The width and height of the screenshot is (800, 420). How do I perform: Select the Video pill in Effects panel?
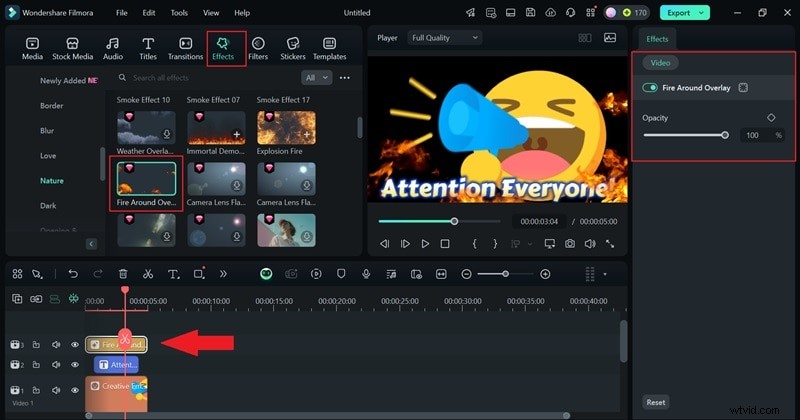click(660, 63)
